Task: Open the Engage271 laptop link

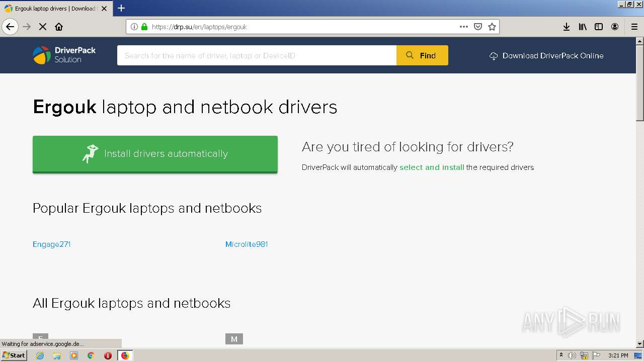Action: pos(51,244)
